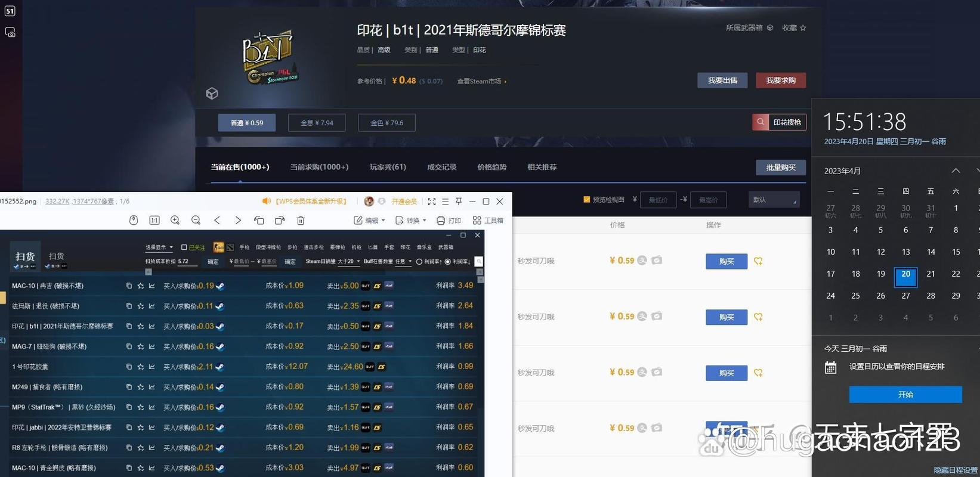Click the 批量购买 button
Screen dimensions: 980x477
tap(781, 168)
